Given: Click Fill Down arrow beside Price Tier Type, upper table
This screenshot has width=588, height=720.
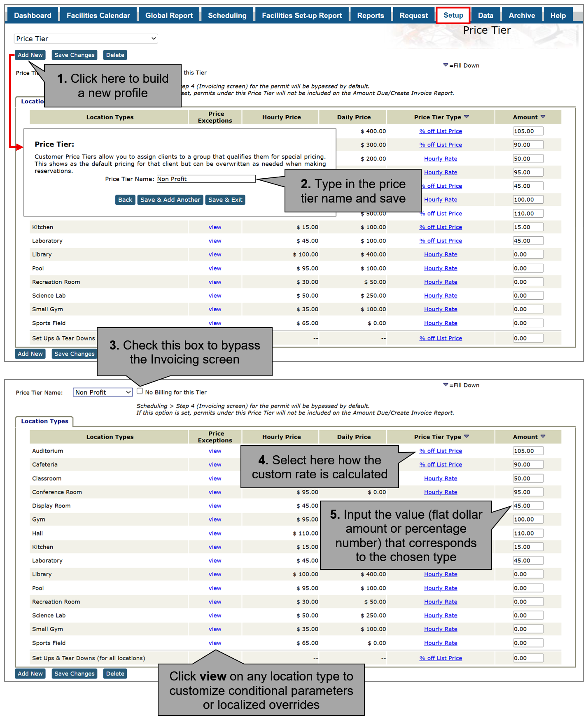Looking at the screenshot, I should click(x=467, y=117).
